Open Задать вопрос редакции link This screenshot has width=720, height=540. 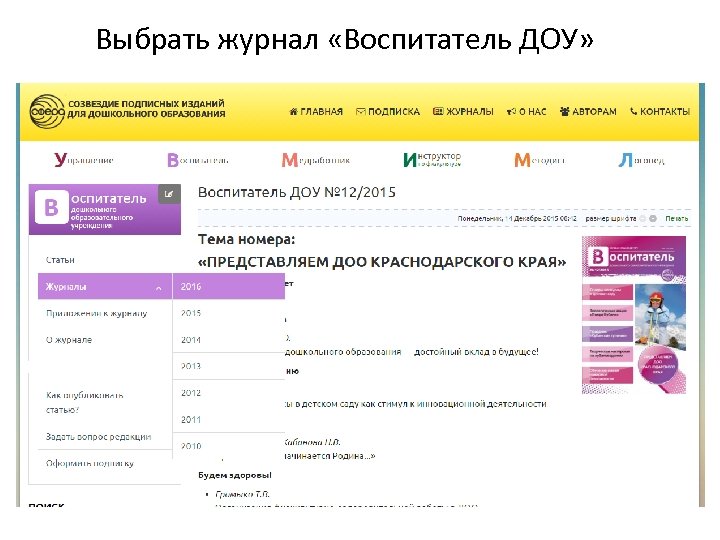(x=98, y=436)
